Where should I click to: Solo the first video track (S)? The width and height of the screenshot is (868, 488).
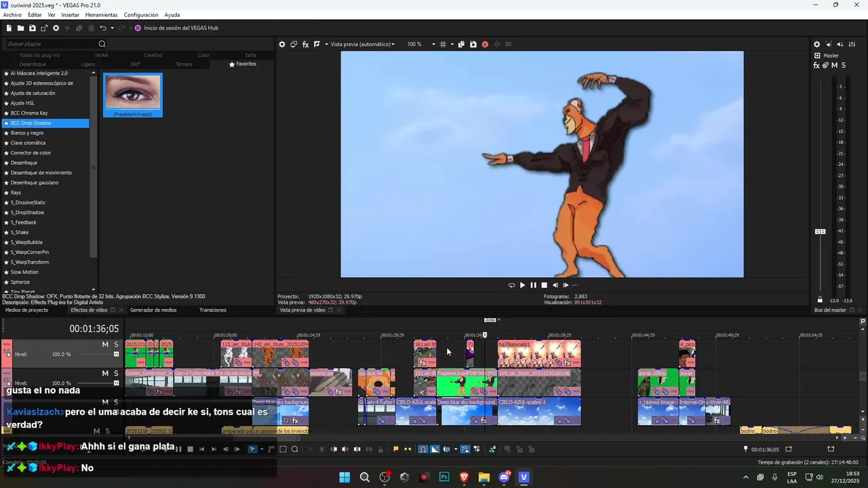tap(116, 344)
